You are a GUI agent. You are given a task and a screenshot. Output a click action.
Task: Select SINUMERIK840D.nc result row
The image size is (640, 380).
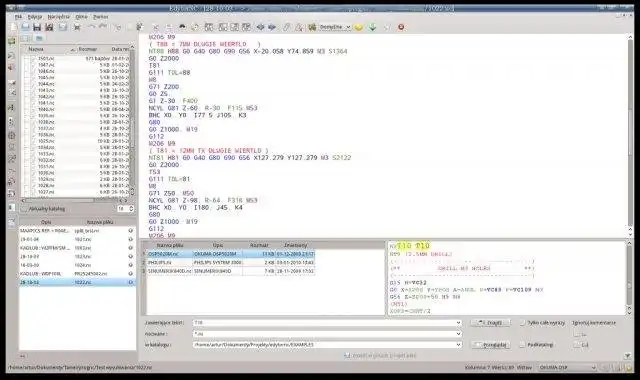pos(230,271)
